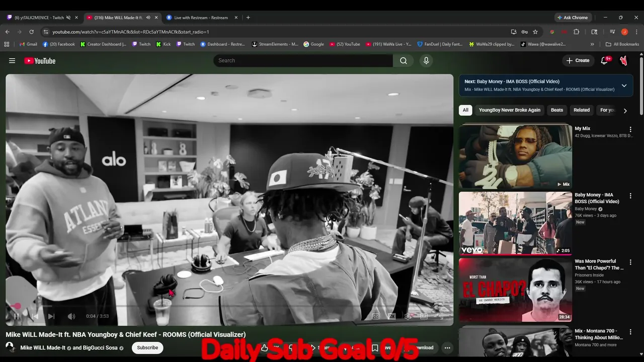The width and height of the screenshot is (644, 362).
Task: Open StreamElements bookmark
Action: (275, 44)
